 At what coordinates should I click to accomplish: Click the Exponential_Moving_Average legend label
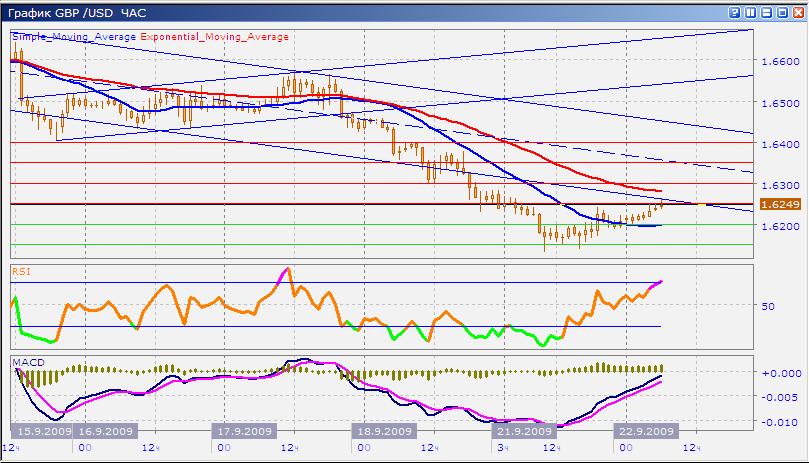pyautogui.click(x=210, y=35)
